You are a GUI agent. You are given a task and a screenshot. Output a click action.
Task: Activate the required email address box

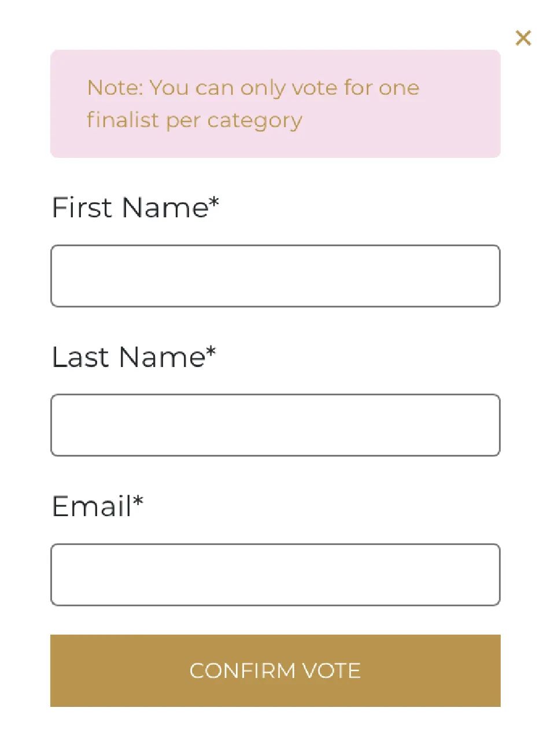click(275, 575)
